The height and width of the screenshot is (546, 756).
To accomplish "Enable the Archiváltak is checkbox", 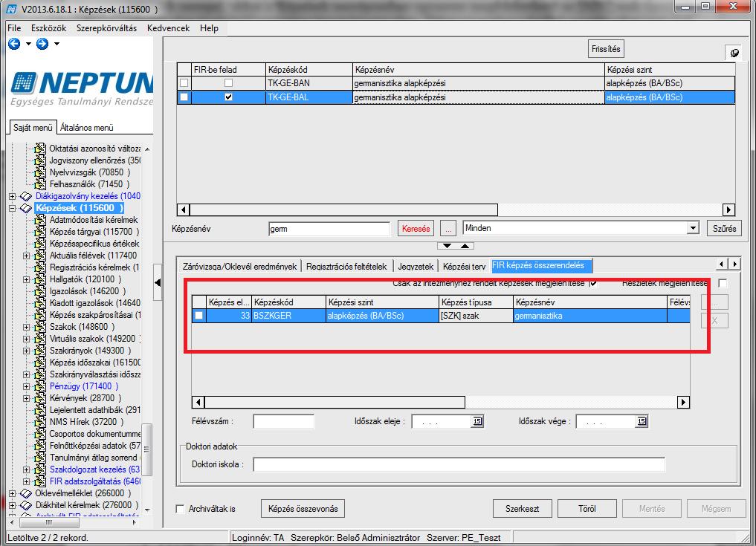I will coord(181,509).
